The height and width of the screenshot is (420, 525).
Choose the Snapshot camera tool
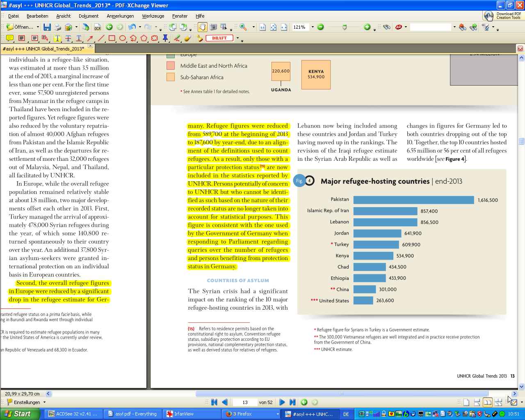click(213, 27)
